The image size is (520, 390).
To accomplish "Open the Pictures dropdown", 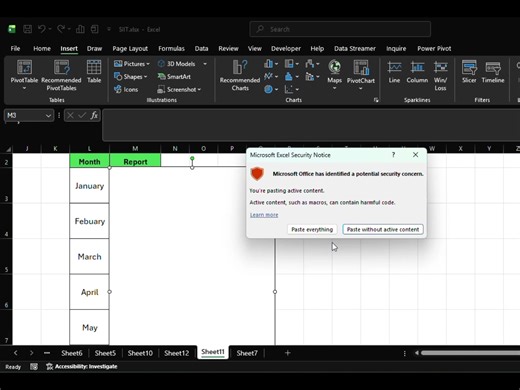I will [x=132, y=64].
